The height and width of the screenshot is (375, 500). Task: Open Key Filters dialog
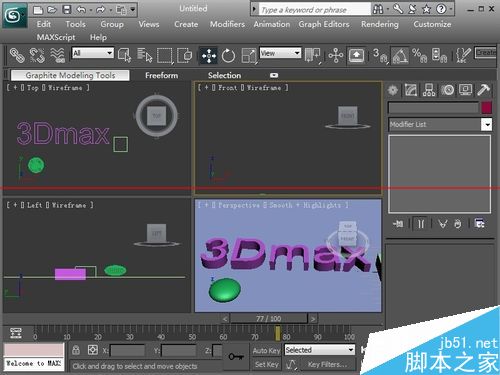pyautogui.click(x=327, y=365)
